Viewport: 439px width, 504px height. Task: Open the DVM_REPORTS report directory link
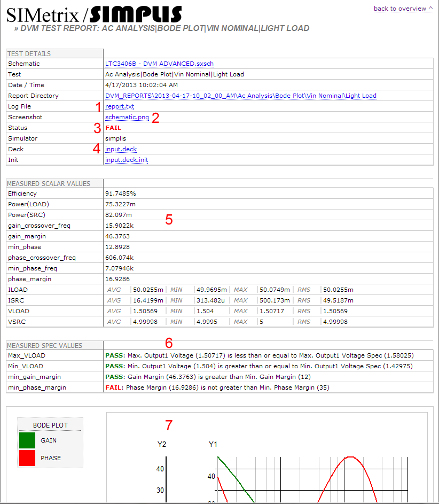[x=240, y=96]
